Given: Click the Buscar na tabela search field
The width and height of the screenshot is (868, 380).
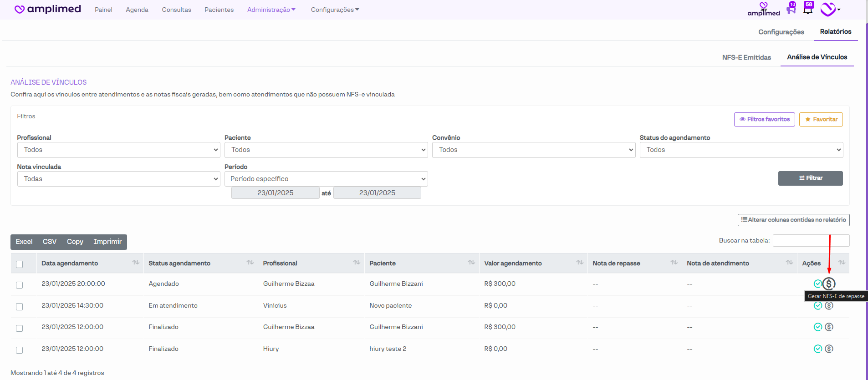Looking at the screenshot, I should click(811, 240).
